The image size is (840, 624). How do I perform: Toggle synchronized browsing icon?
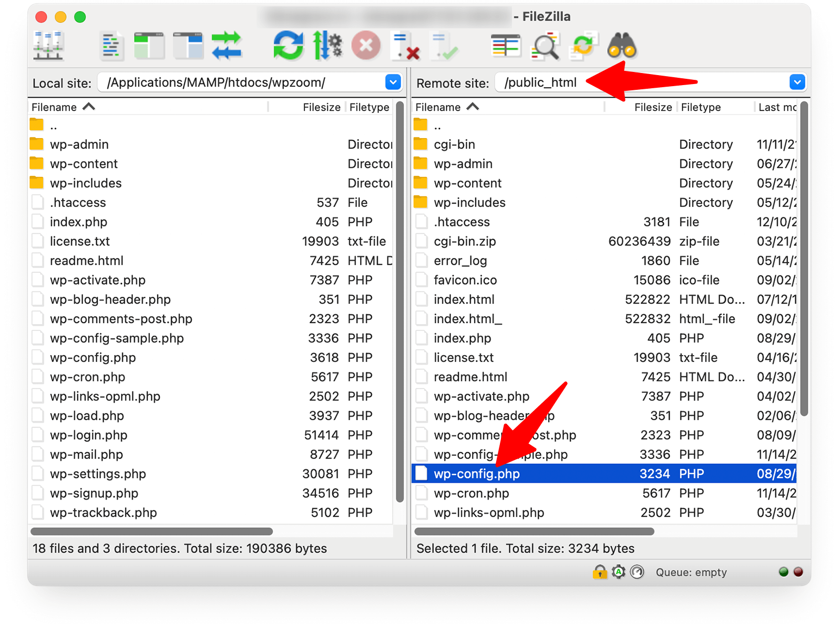point(583,46)
